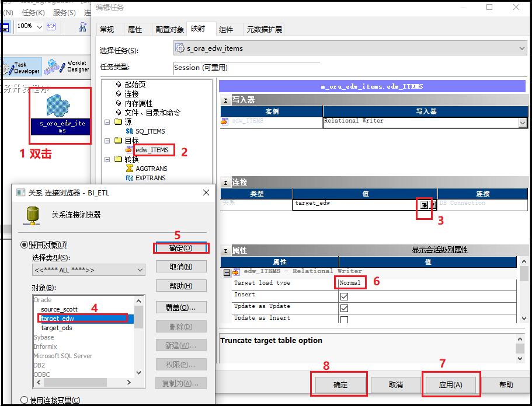Image resolution: width=532 pixels, height=406 pixels.
Task: Click the 显示会话级别属性 link
Action: pos(440,250)
